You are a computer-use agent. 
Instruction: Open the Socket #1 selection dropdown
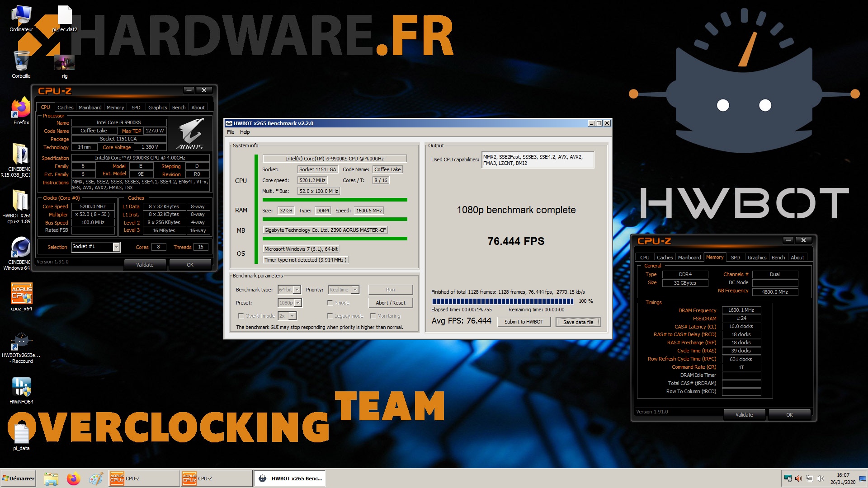pos(96,247)
